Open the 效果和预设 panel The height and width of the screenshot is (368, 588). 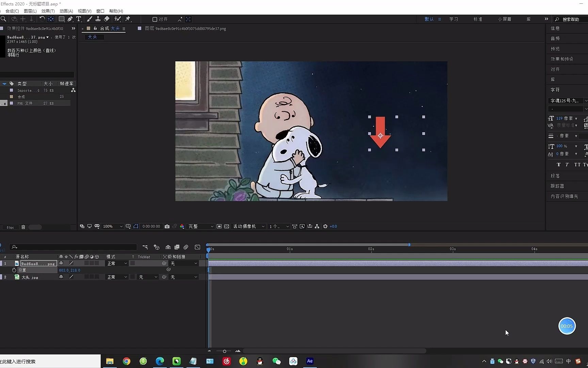pyautogui.click(x=562, y=59)
